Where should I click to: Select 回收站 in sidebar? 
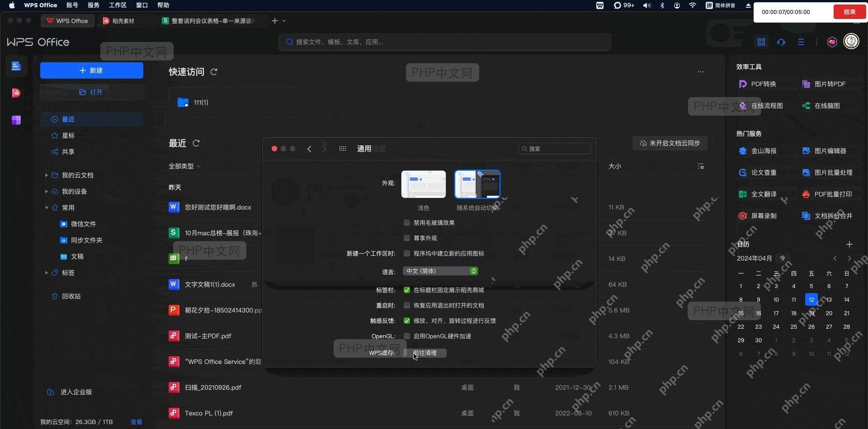coord(71,296)
